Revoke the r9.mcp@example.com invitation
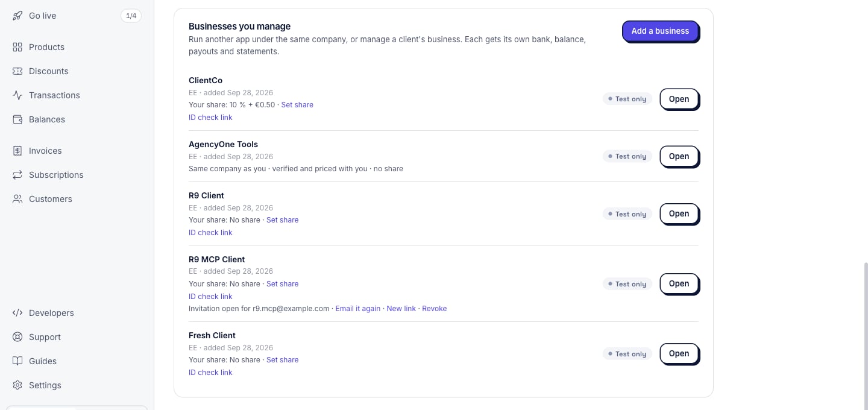This screenshot has height=410, width=868. 435,309
